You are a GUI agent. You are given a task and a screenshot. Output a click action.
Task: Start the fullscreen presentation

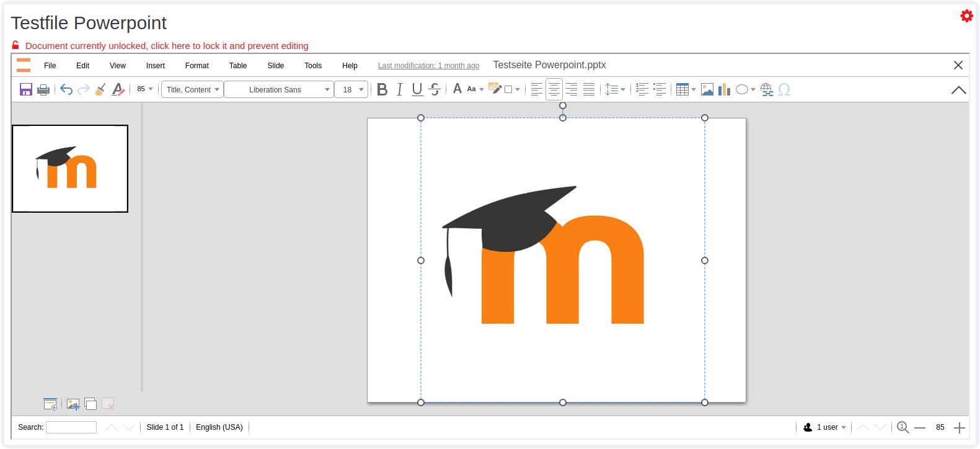pos(50,404)
